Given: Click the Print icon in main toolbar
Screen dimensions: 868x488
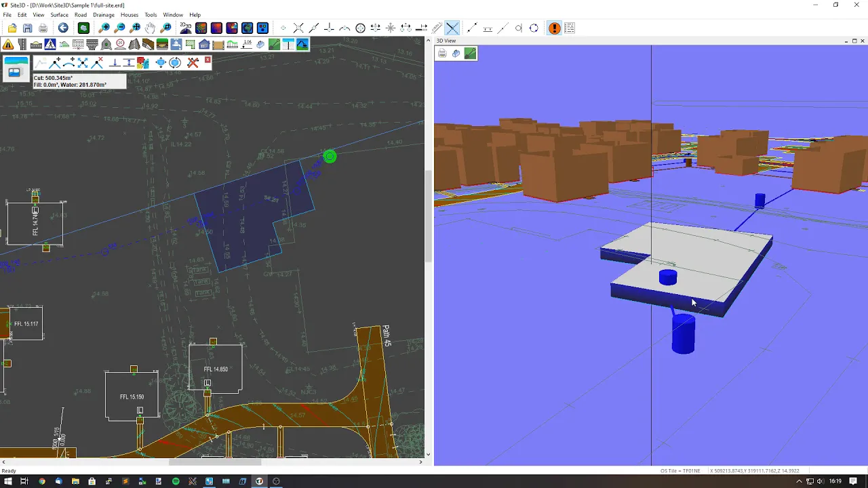Looking at the screenshot, I should click(43, 28).
